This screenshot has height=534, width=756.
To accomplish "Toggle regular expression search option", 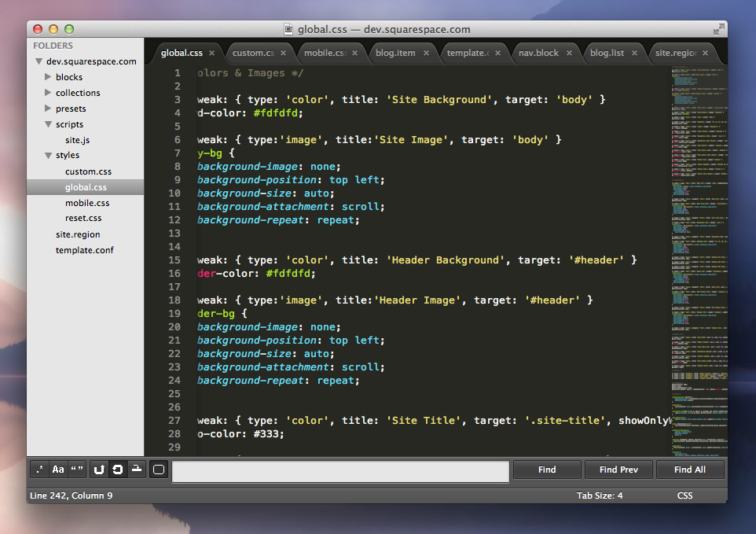I will [40, 470].
